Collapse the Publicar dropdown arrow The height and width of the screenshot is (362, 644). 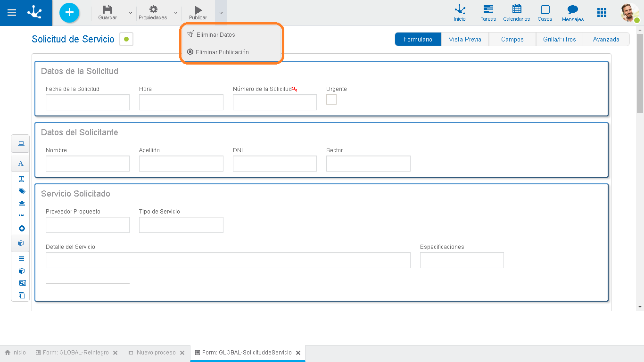[221, 13]
